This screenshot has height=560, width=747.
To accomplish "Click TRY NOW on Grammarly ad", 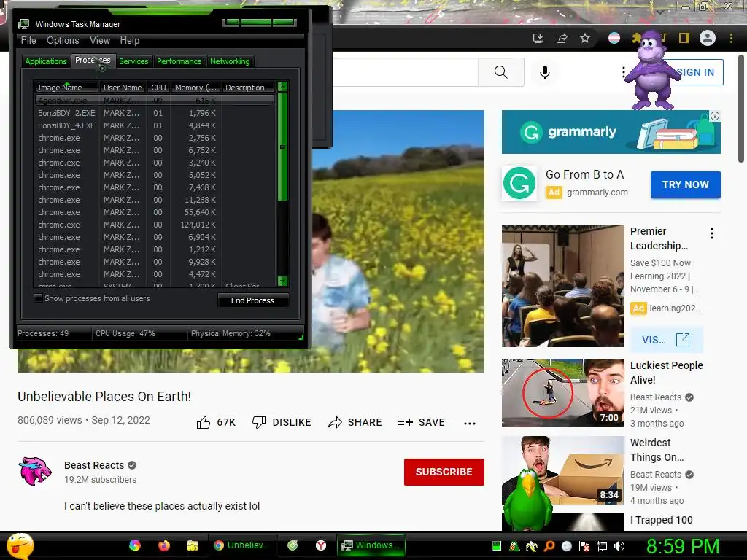I will point(686,184).
